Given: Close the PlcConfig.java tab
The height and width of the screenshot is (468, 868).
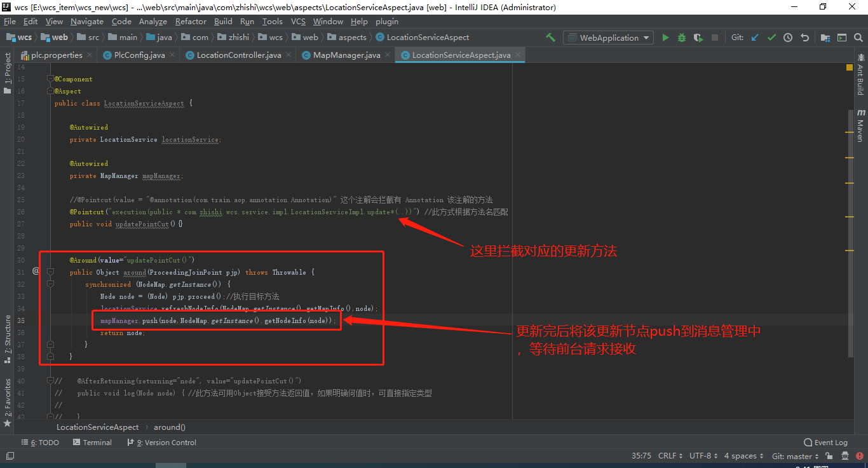Looking at the screenshot, I should pyautogui.click(x=173, y=55).
